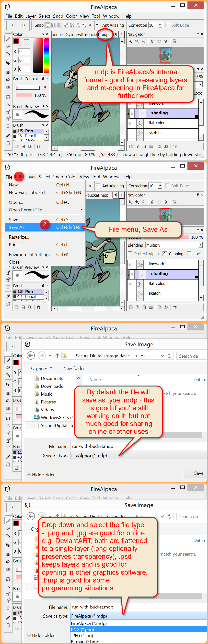Rotate view right in top window Navigator

(x=165, y=41)
